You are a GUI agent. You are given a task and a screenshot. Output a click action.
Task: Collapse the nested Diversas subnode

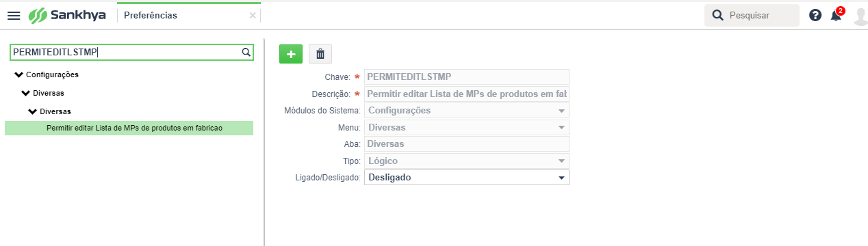point(32,111)
